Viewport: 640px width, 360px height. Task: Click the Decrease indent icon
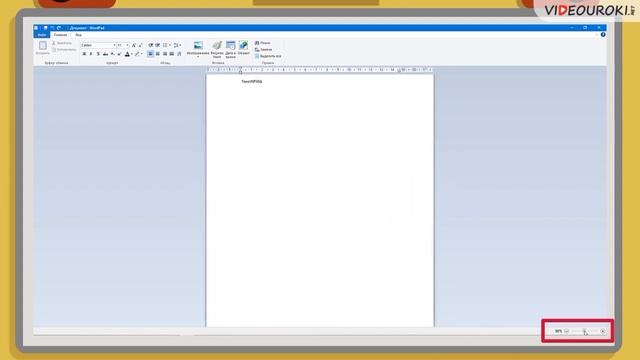pyautogui.click(x=151, y=45)
